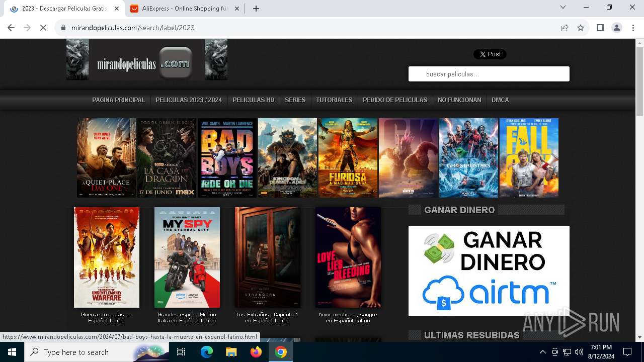
Task: Launch Firefox from the taskbar
Action: click(x=256, y=352)
